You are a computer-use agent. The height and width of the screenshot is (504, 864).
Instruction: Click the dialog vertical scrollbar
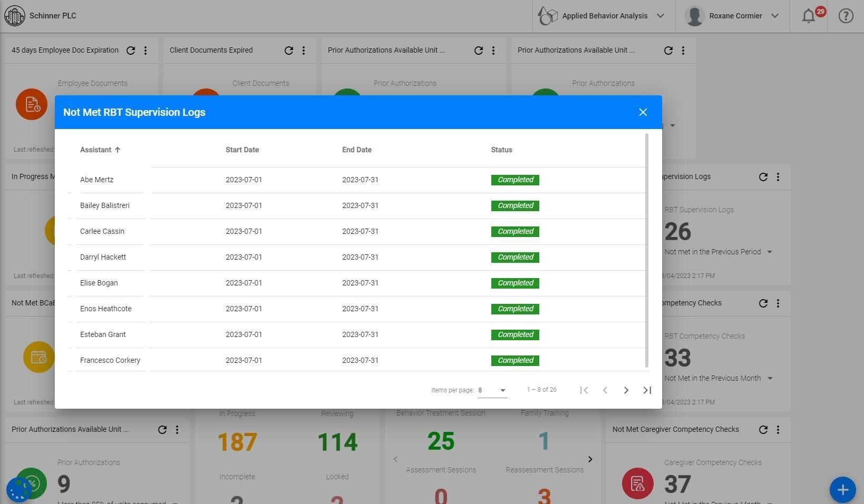647,251
